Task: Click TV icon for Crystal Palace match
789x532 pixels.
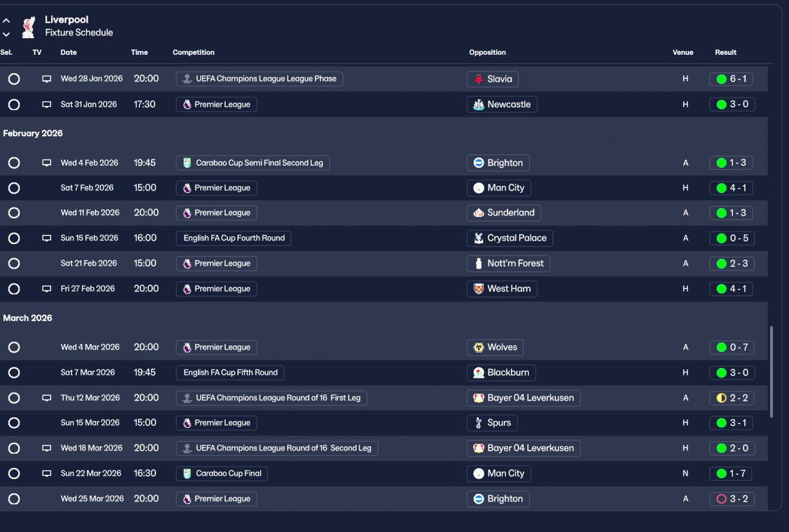Action: pyautogui.click(x=47, y=238)
